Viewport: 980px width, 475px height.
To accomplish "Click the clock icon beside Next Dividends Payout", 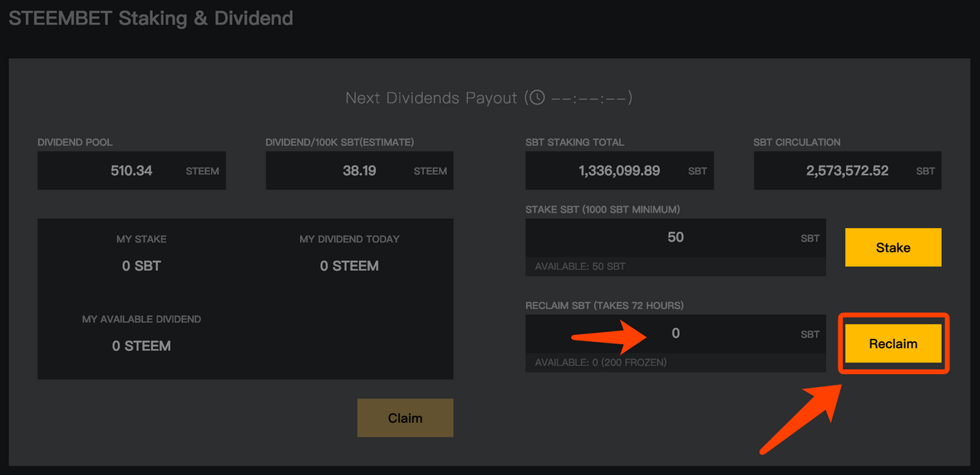I will click(x=537, y=97).
